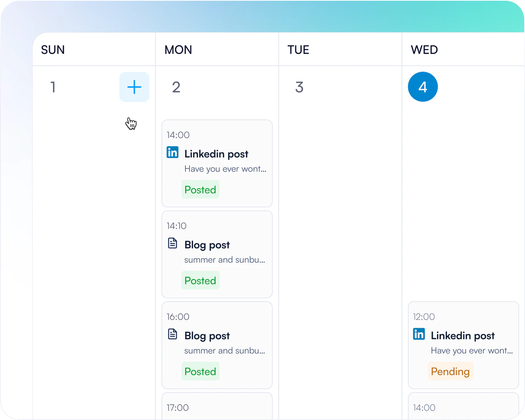The image size is (525, 420).
Task: Click the Posted badge on the 14:00 LinkedIn post
Action: (x=200, y=189)
